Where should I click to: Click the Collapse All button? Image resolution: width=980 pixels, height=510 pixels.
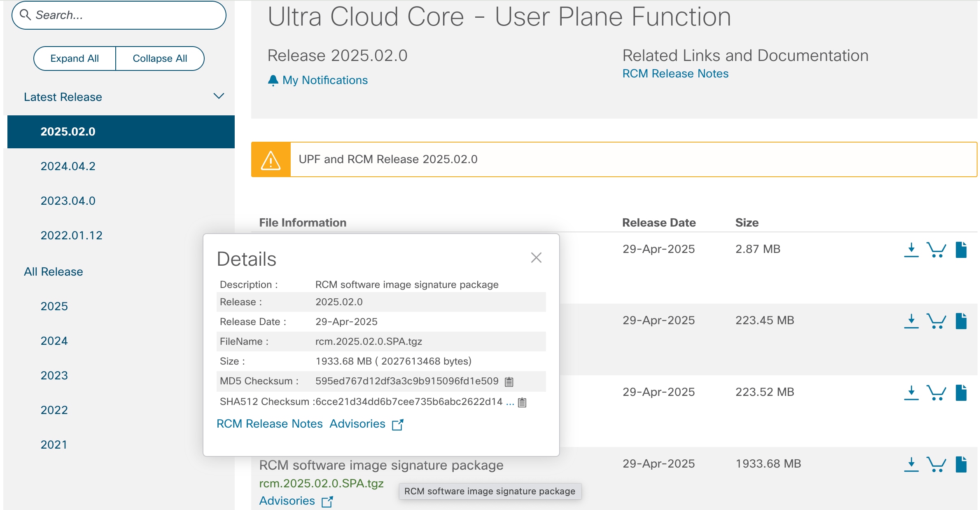click(160, 58)
